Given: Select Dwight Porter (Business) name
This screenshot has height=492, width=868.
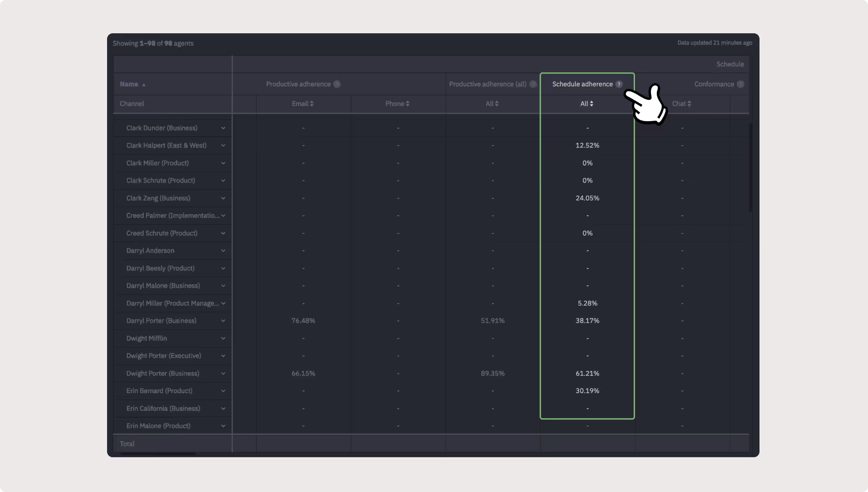Looking at the screenshot, I should (163, 373).
